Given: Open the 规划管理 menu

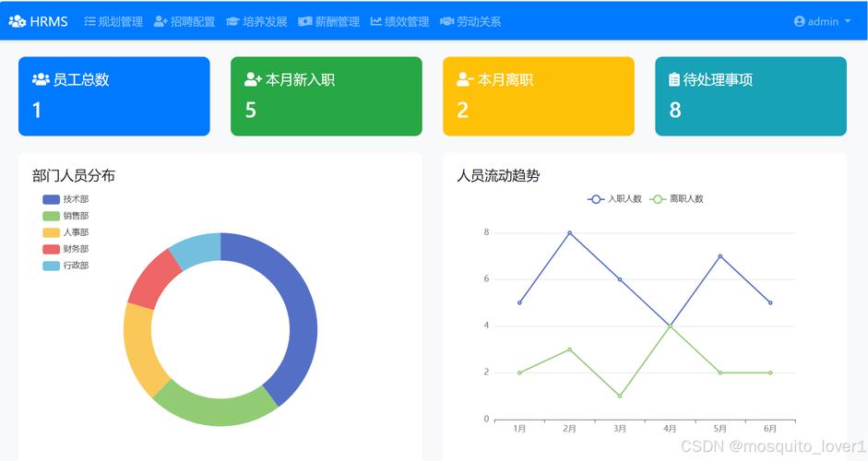Looking at the screenshot, I should click(113, 21).
